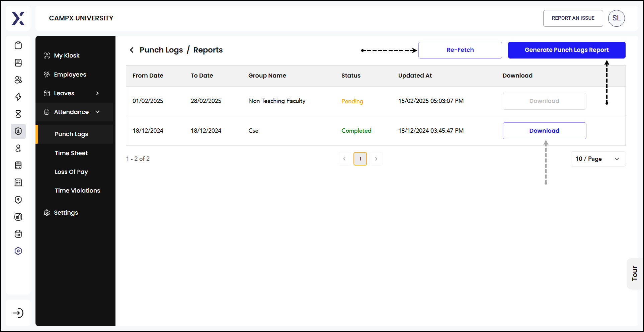Click the Re-Fetch button
Screen dimensions: 644x332
point(460,50)
